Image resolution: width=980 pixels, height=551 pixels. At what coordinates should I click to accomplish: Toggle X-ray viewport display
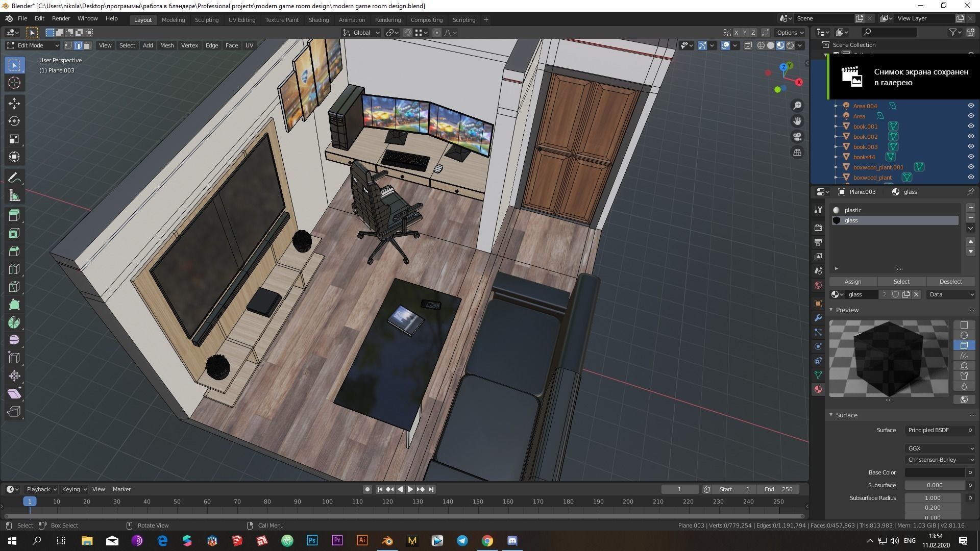(x=748, y=45)
